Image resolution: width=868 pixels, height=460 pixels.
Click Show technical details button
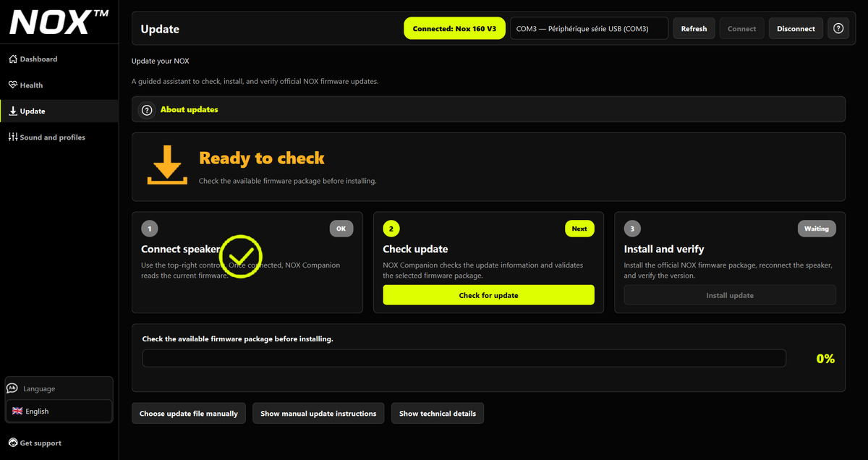click(438, 414)
